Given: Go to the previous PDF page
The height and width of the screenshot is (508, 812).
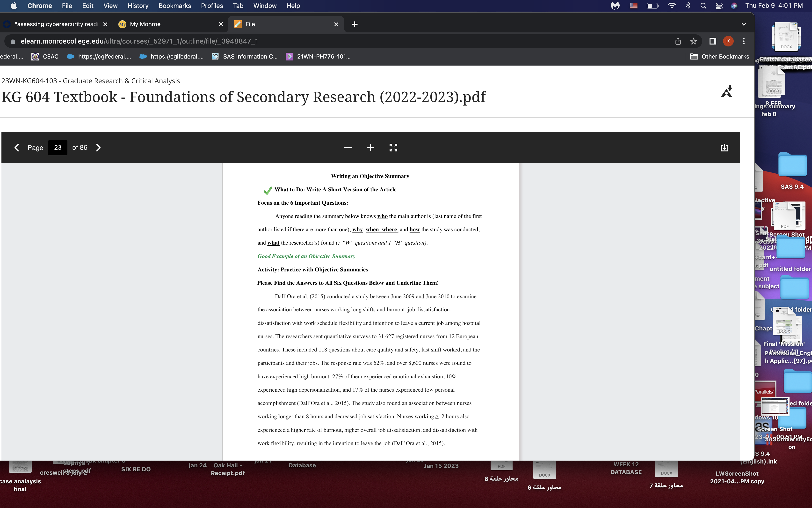Looking at the screenshot, I should [x=16, y=148].
